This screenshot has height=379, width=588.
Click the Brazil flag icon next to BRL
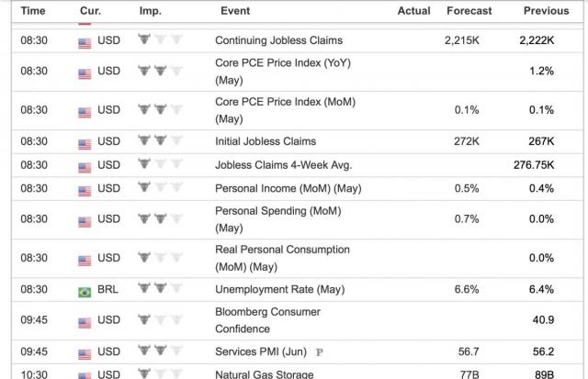(x=85, y=292)
